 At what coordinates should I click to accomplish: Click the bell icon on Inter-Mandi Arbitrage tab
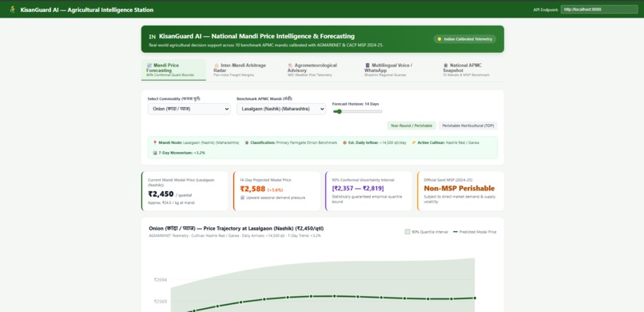pos(217,66)
